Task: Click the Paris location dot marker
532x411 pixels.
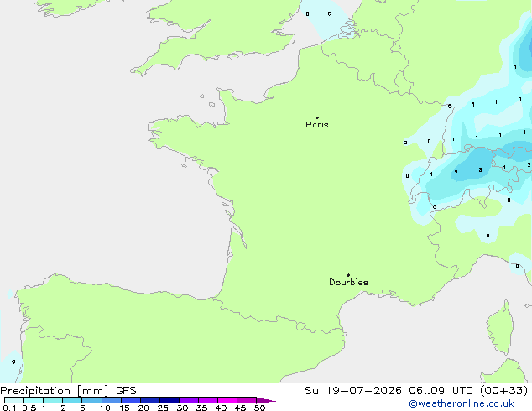Action: (x=317, y=117)
